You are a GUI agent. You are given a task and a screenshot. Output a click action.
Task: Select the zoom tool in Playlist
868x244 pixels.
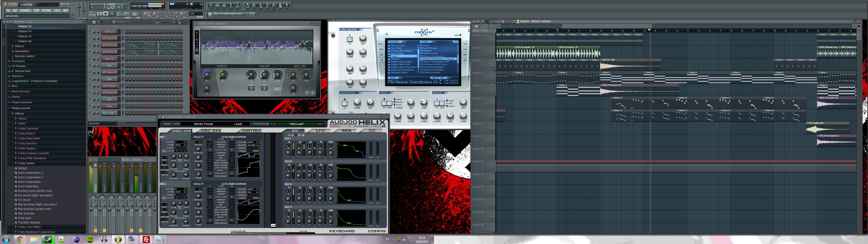510,21
